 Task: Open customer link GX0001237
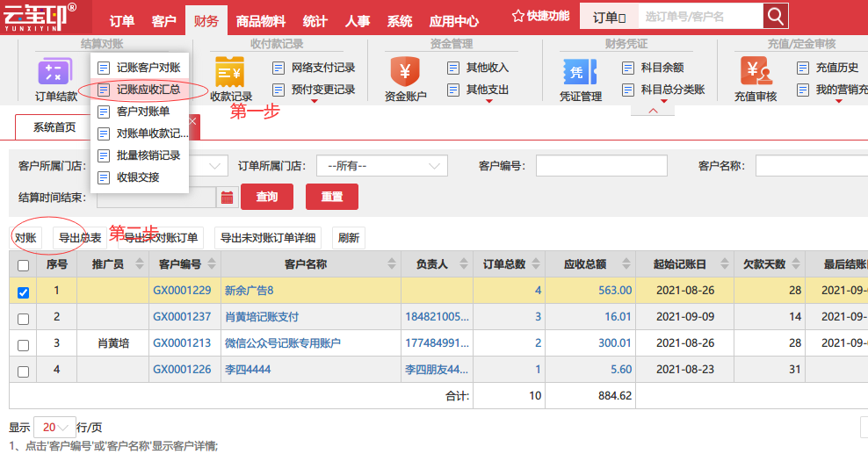click(182, 317)
